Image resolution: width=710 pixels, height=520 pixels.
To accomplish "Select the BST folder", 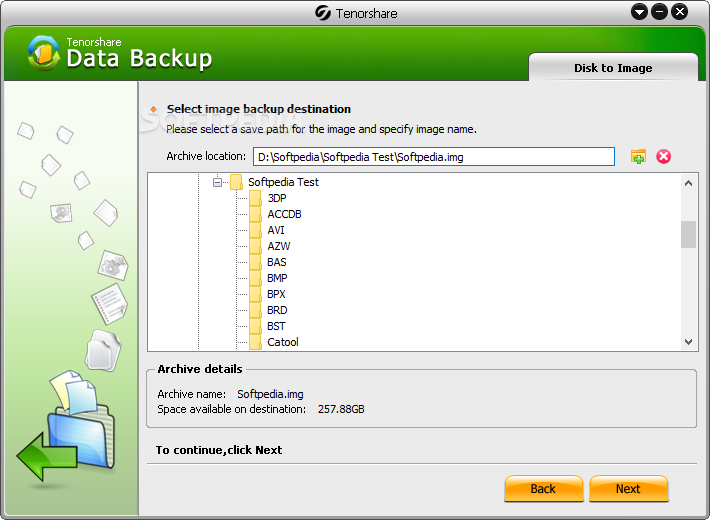I will click(x=276, y=326).
